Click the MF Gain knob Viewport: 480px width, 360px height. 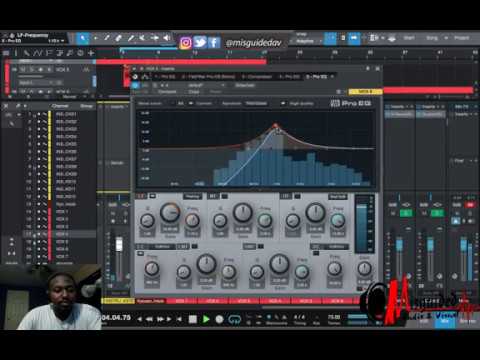(243, 212)
